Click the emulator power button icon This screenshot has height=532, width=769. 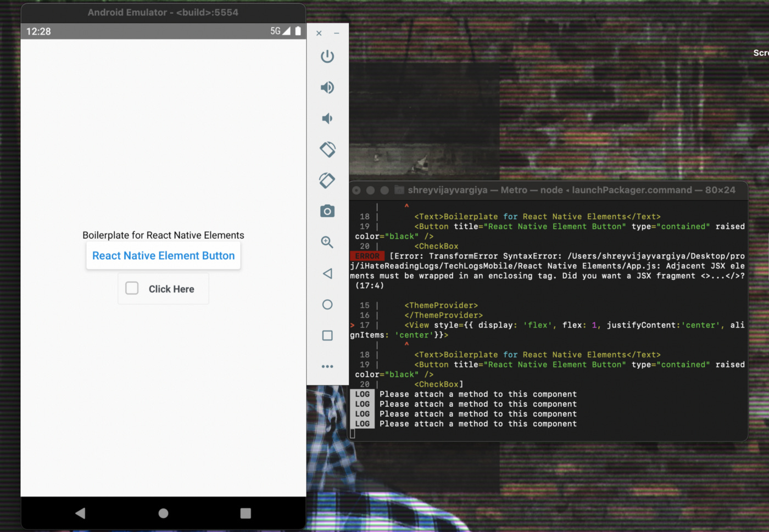point(327,57)
